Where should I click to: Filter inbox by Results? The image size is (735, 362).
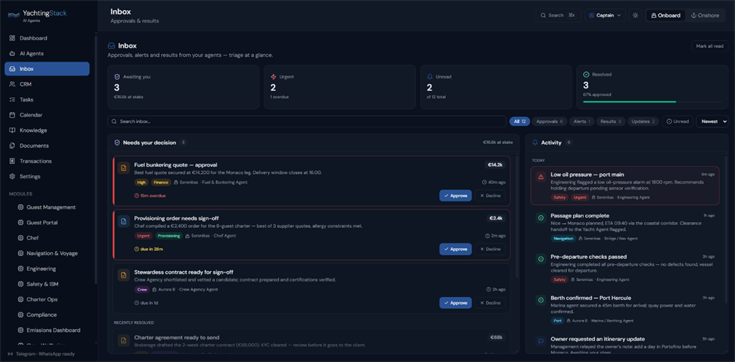(x=611, y=121)
